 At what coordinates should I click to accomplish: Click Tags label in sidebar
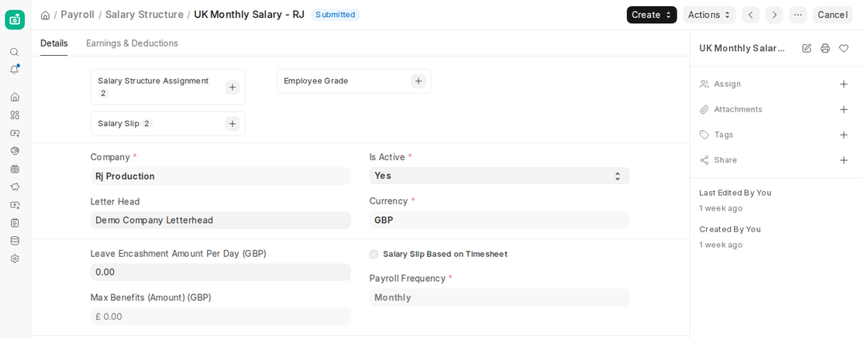coord(724,135)
